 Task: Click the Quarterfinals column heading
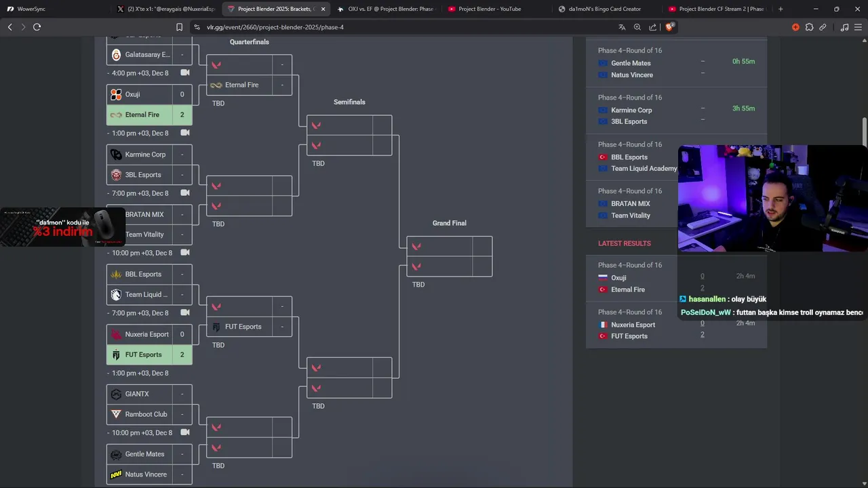(x=250, y=42)
